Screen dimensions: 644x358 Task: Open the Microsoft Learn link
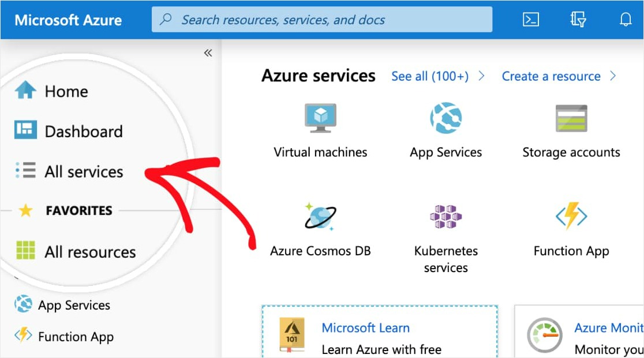(365, 328)
